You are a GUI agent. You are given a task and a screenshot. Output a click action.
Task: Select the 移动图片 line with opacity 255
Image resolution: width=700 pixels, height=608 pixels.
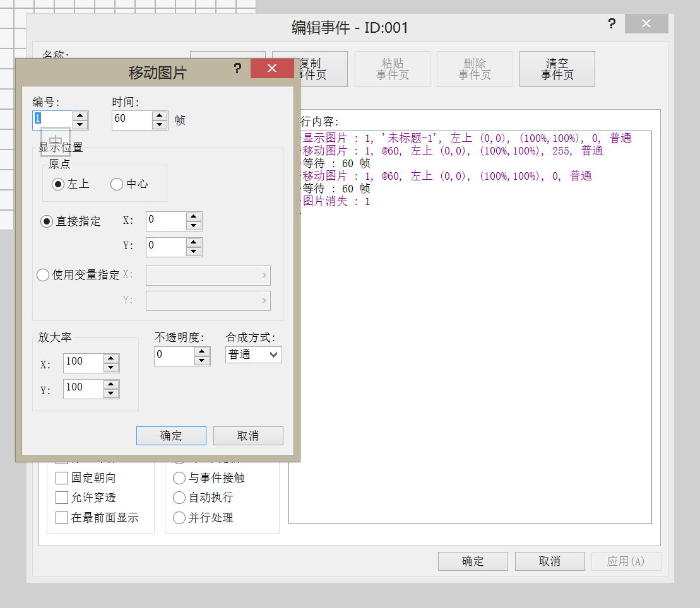coord(453,151)
